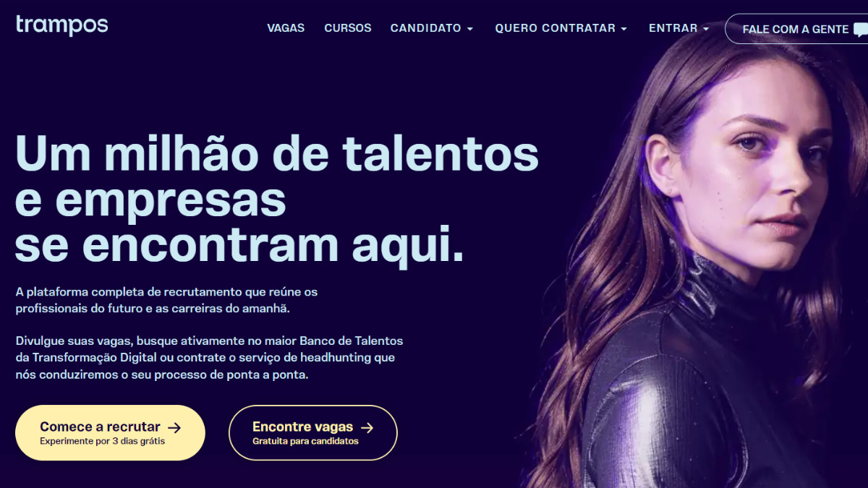868x488 pixels.
Task: Select the ENTRAR menu label
Action: tap(673, 28)
